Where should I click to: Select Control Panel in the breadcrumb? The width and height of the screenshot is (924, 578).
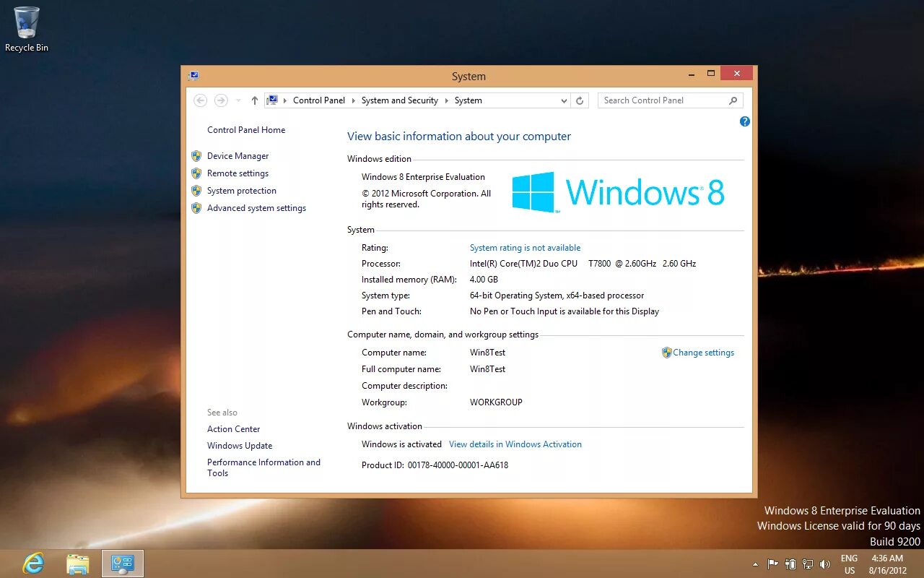click(319, 100)
